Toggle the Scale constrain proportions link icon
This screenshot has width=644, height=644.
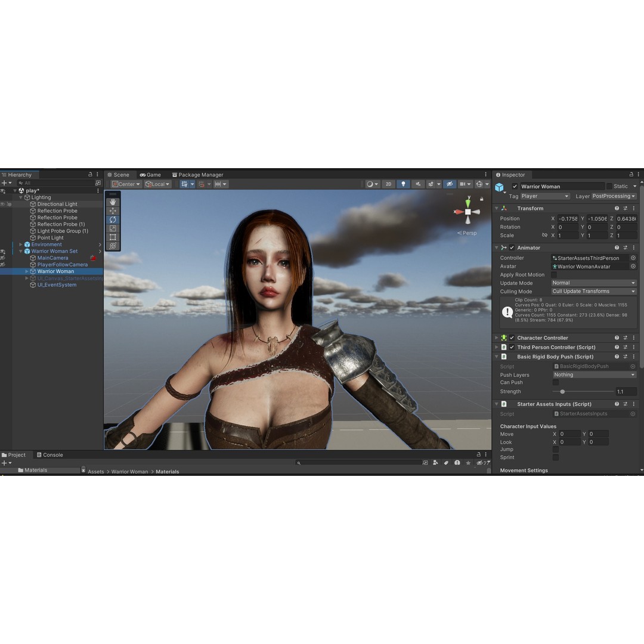tap(544, 236)
